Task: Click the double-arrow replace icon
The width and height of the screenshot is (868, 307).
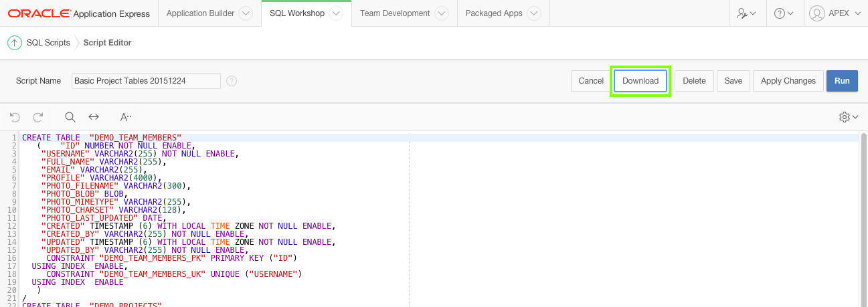Action: tap(94, 117)
